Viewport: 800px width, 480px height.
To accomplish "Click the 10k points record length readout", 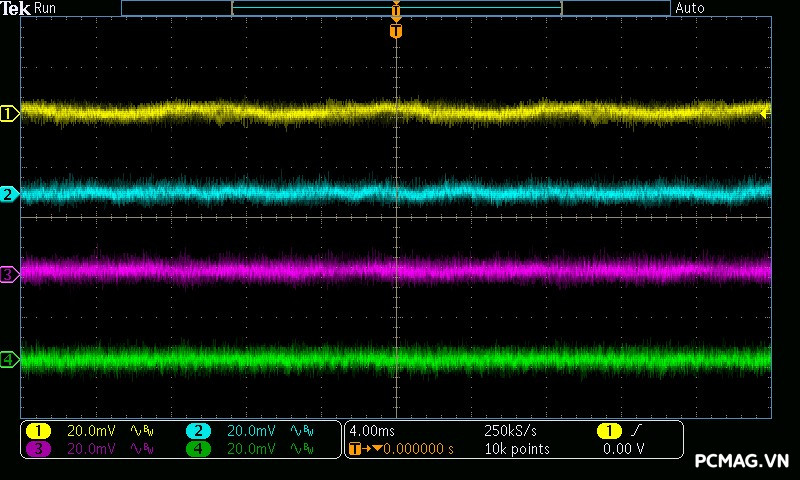I will pyautogui.click(x=516, y=449).
